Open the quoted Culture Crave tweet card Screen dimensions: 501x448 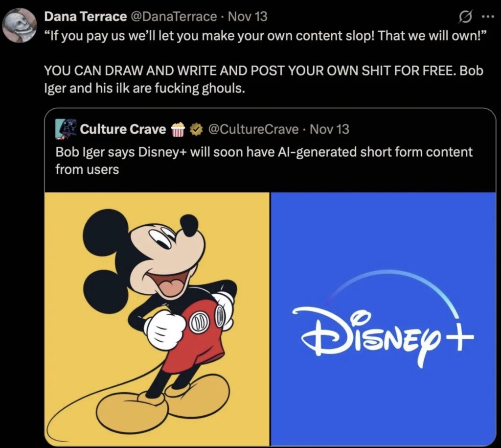coord(270,277)
